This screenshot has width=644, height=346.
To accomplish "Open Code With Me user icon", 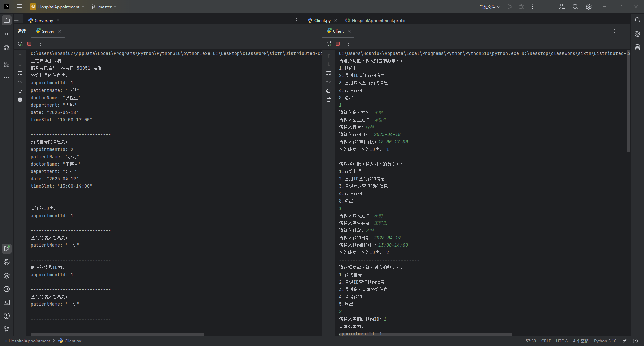I will pyautogui.click(x=562, y=7).
